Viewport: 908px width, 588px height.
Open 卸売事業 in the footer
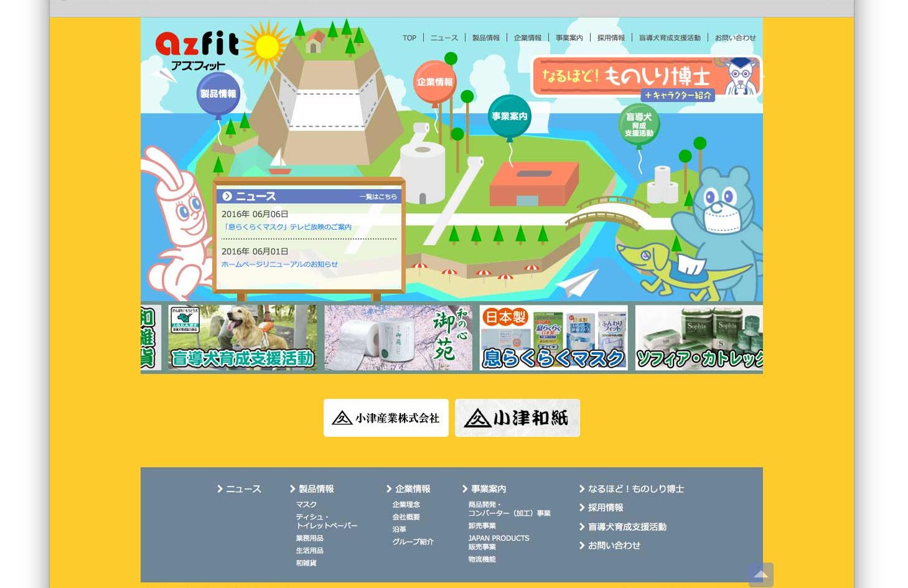point(482,526)
